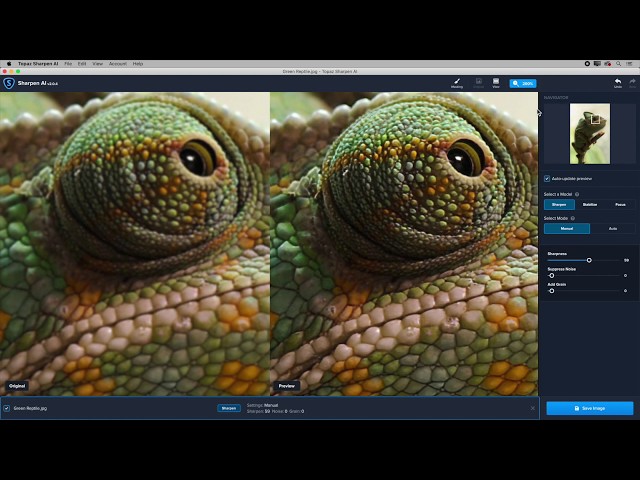The image size is (640, 480).
Task: Uncheck the Green Reptile.jpg file checkbox
Action: 6,408
